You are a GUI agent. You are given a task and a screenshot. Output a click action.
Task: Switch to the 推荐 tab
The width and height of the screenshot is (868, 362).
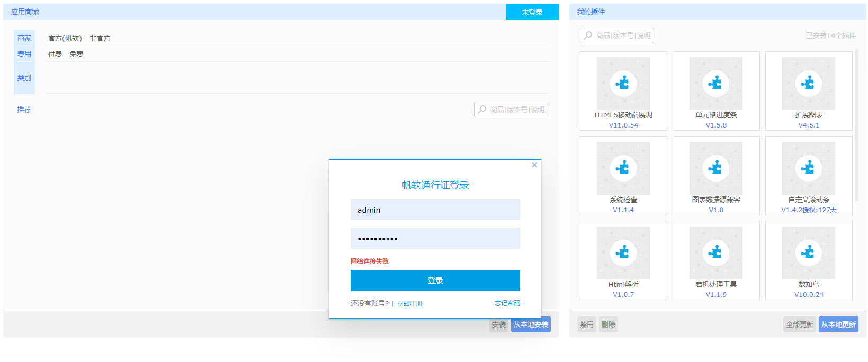24,110
